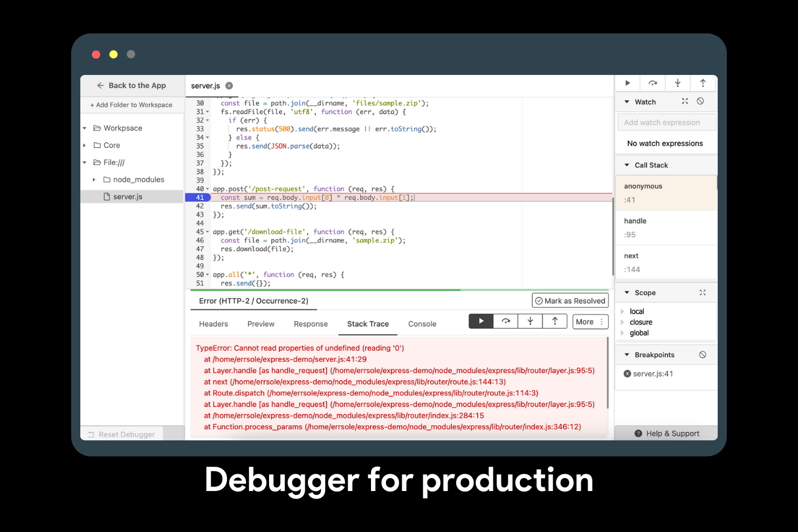Open the More dropdown menu
The height and width of the screenshot is (532, 798).
590,322
